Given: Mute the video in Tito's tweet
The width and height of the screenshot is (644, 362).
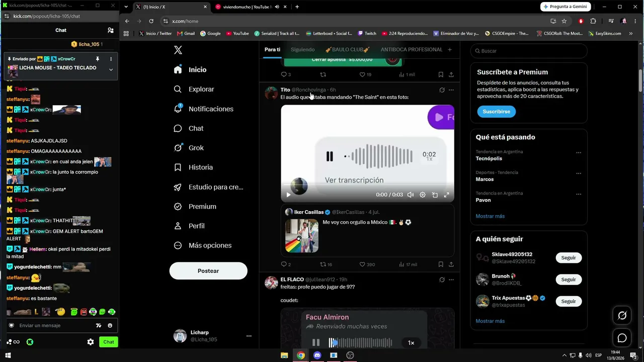Looking at the screenshot, I should pos(411,195).
